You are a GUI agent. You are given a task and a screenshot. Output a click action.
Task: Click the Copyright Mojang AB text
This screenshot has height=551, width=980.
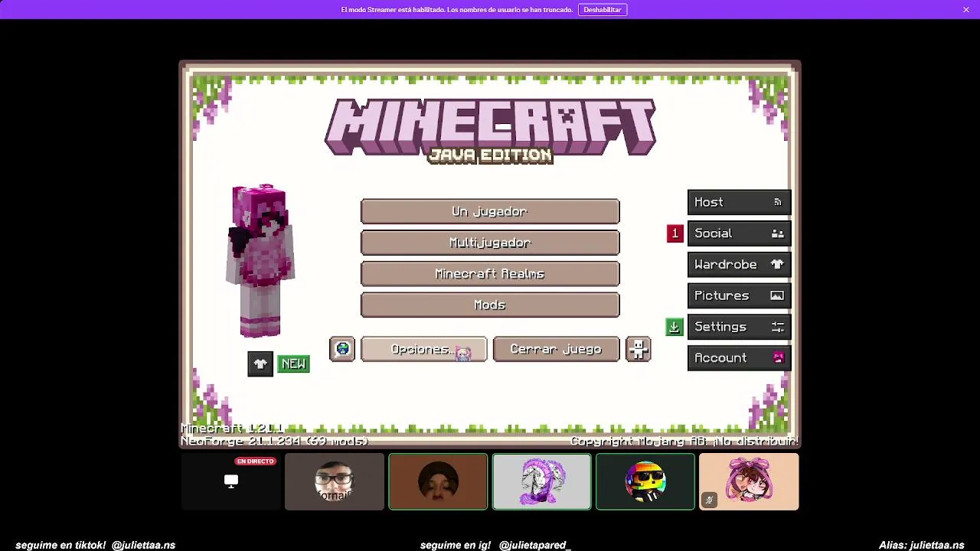pyautogui.click(x=684, y=441)
